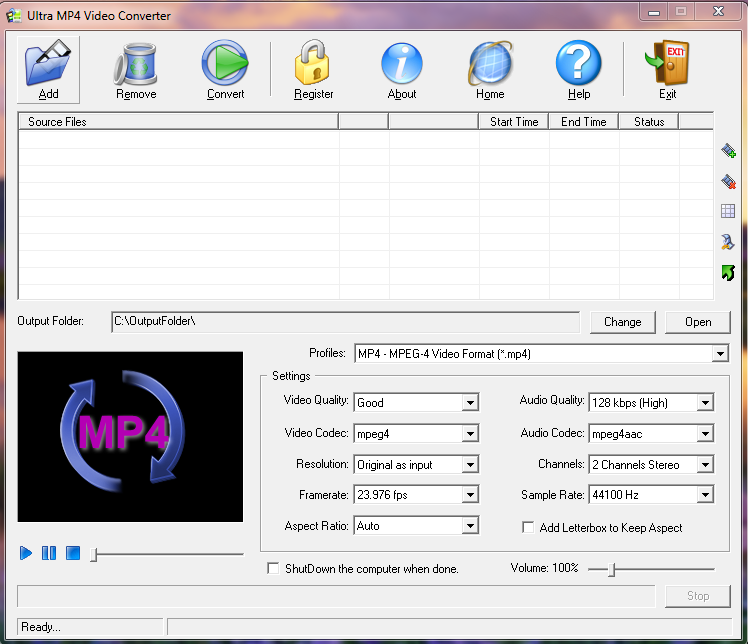748x644 pixels.
Task: Check ShutDown the computer when done
Action: pos(273,569)
